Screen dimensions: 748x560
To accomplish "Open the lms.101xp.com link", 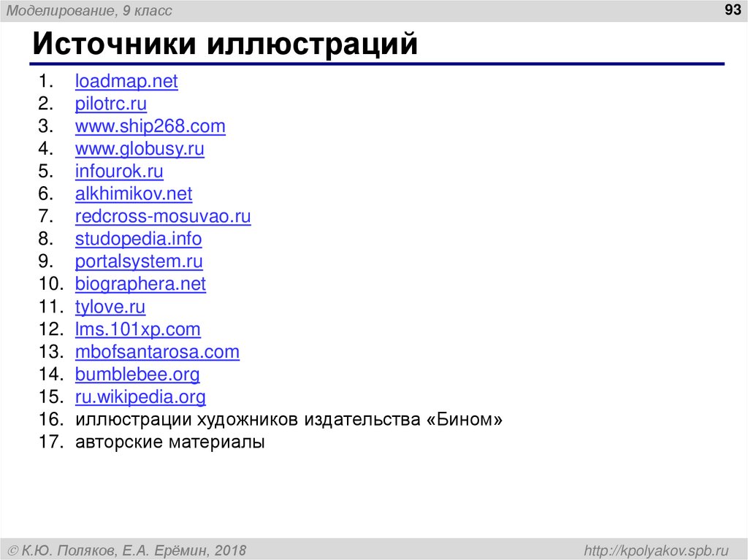I will [137, 329].
